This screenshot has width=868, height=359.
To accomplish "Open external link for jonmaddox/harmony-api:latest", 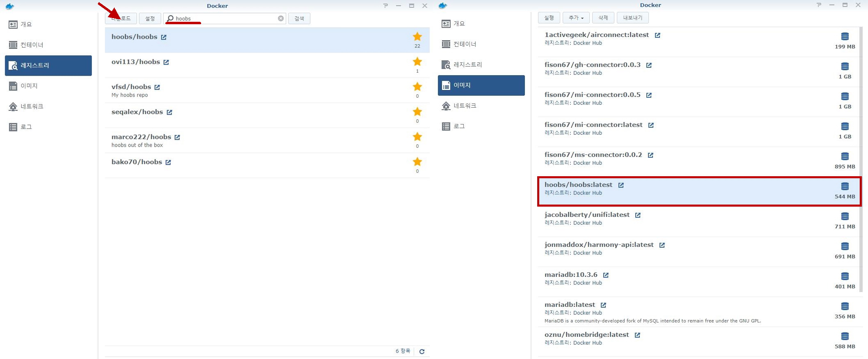I will (x=662, y=245).
